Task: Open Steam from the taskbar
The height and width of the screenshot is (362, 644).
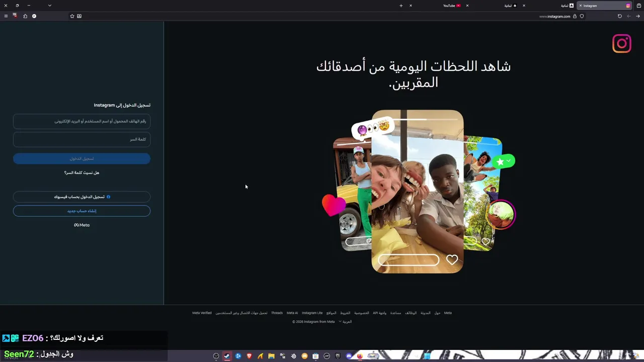Action: click(x=227, y=356)
